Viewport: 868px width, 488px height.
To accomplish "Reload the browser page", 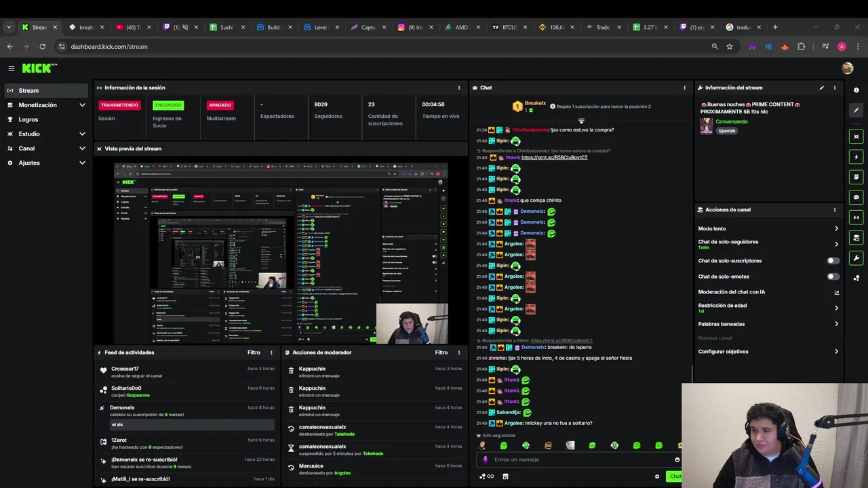I will coord(42,47).
